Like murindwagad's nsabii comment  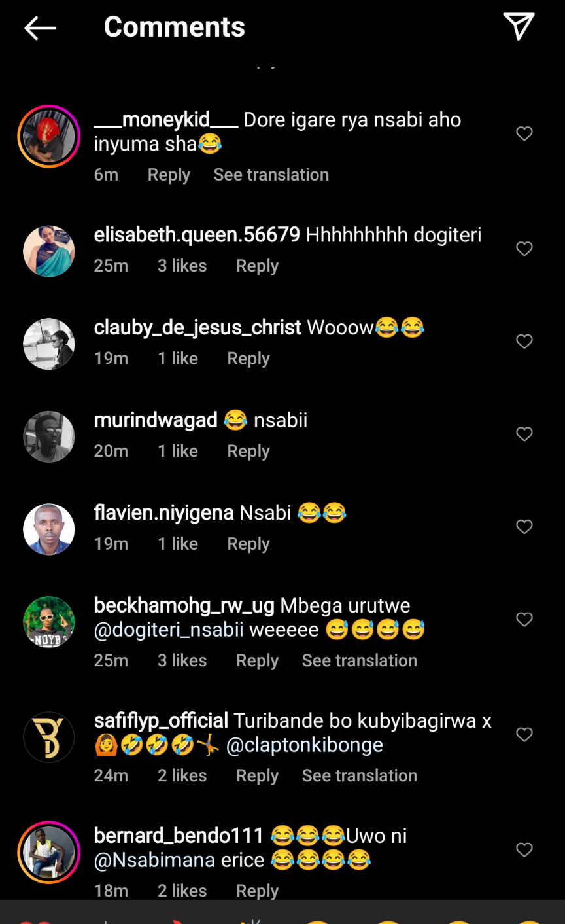(x=524, y=435)
